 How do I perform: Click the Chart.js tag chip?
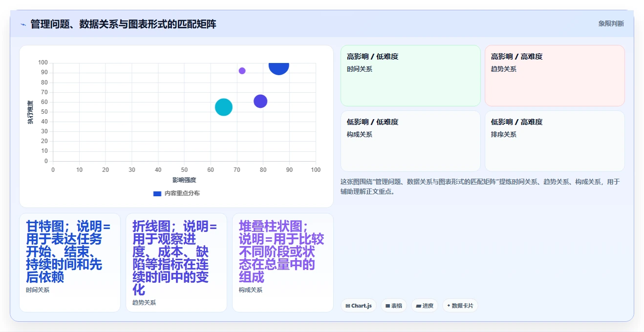tap(359, 306)
